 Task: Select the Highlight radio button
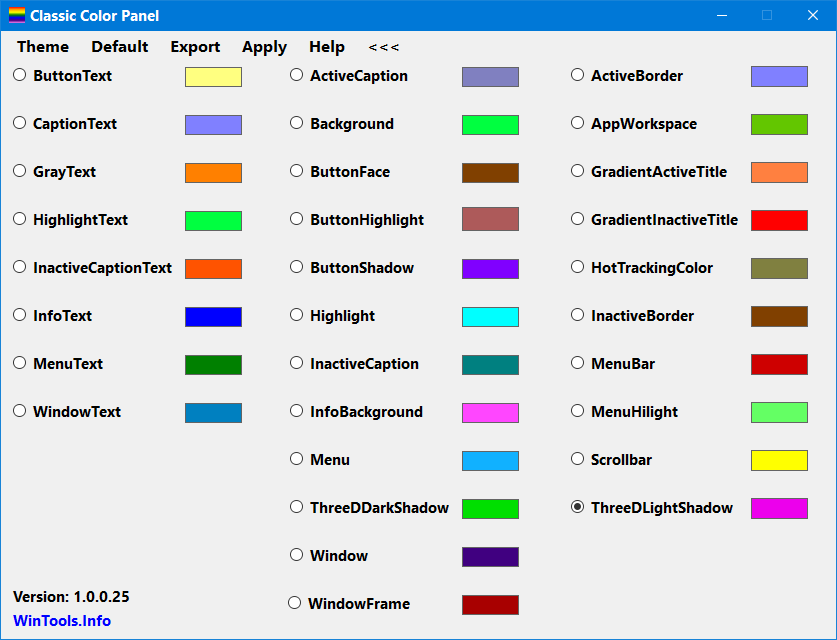[x=296, y=316]
